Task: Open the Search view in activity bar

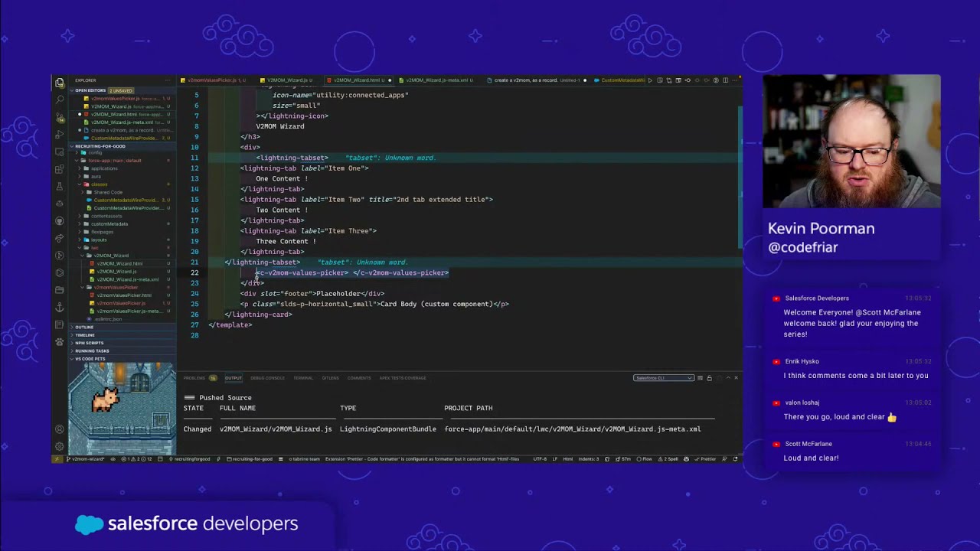Action: (60, 99)
